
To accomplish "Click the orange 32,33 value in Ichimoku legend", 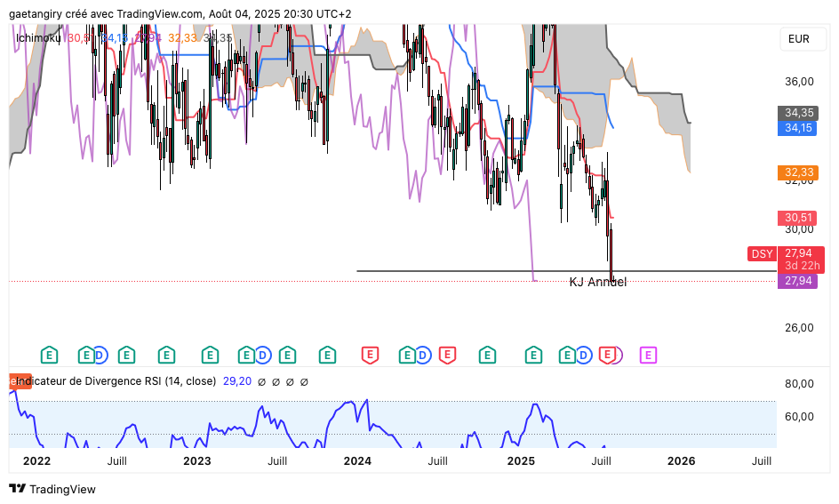I will click(x=182, y=38).
